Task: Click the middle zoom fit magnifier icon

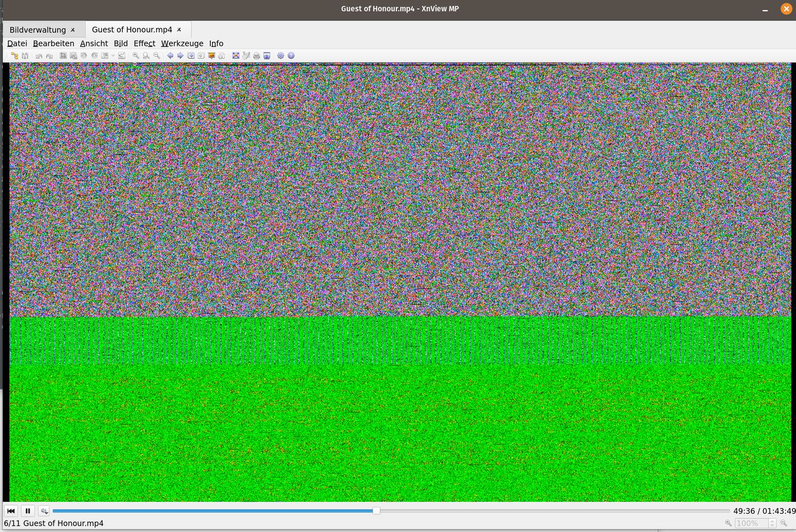Action: pyautogui.click(x=146, y=55)
